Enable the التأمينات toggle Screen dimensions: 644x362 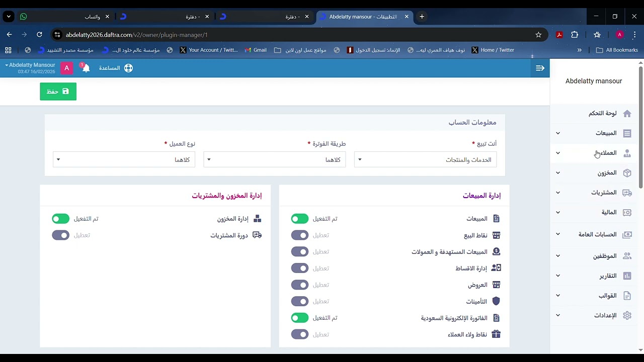(x=300, y=301)
